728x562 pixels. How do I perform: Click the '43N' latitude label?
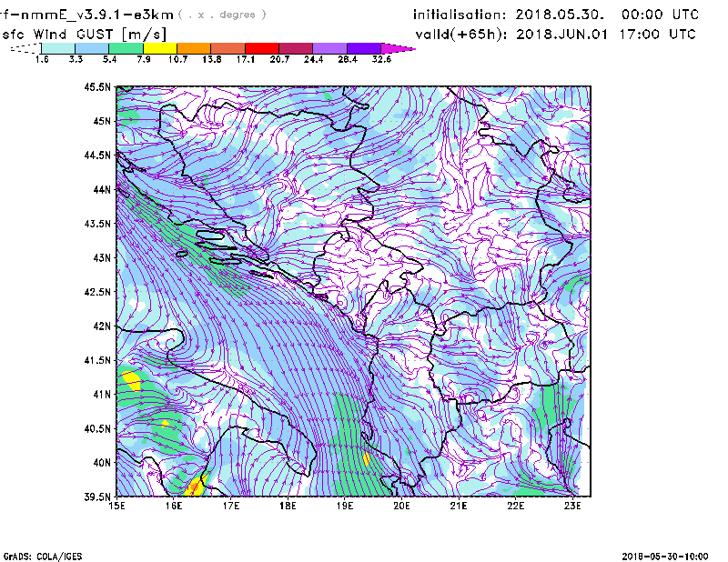[102, 257]
